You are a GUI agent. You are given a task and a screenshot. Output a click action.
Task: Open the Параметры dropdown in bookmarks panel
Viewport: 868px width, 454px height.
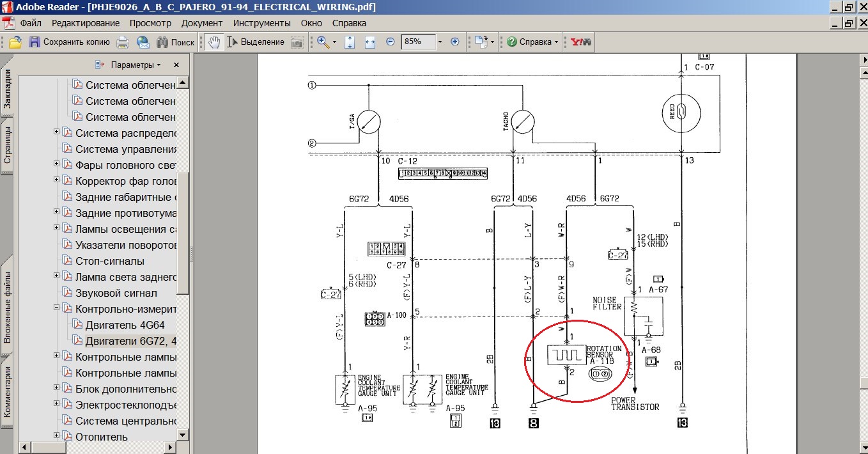[x=134, y=65]
